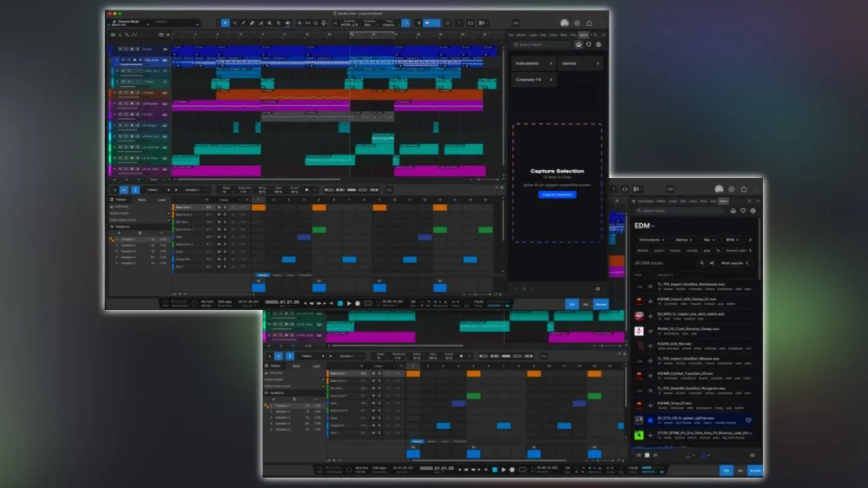This screenshot has width=868, height=488.
Task: Open the Key filter dropdown in the EDM window
Action: click(709, 240)
